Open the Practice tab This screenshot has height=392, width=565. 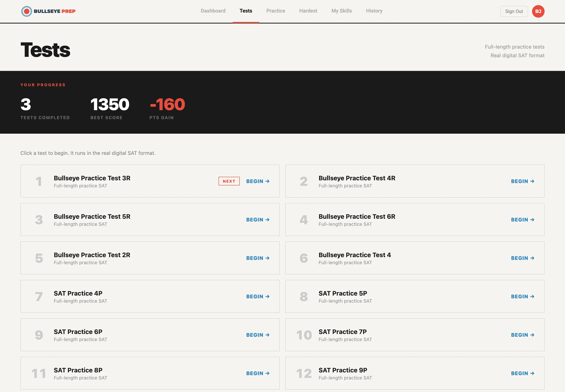[x=276, y=11]
